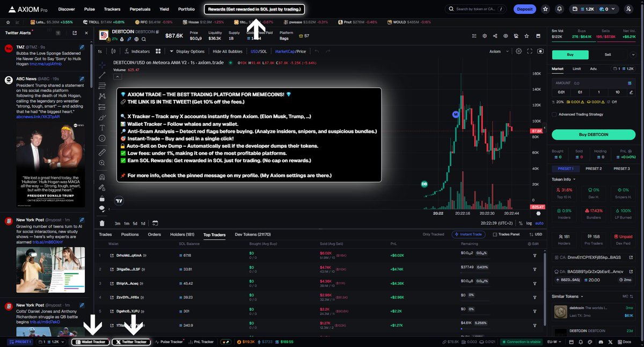
Task: Open the Twitter Tracker
Action: (131, 342)
